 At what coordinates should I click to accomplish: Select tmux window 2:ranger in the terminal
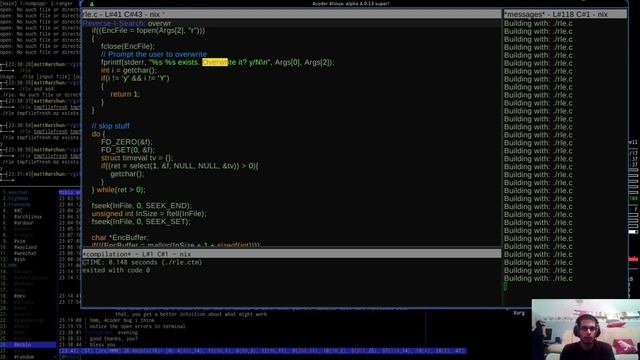pos(61,3)
